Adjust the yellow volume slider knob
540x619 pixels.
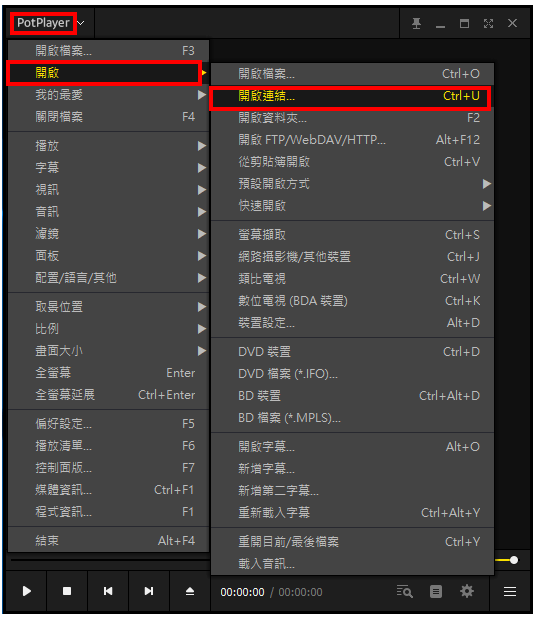click(x=514, y=560)
